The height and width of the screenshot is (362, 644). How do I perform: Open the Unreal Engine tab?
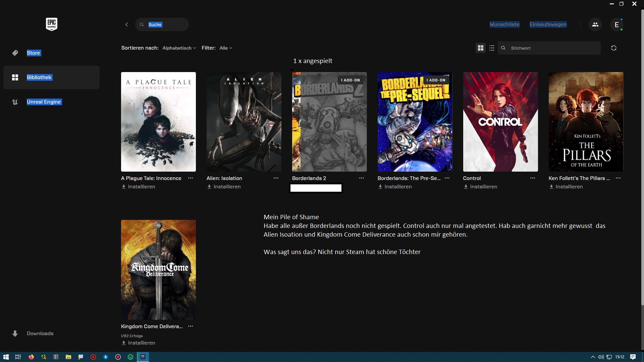coord(44,102)
